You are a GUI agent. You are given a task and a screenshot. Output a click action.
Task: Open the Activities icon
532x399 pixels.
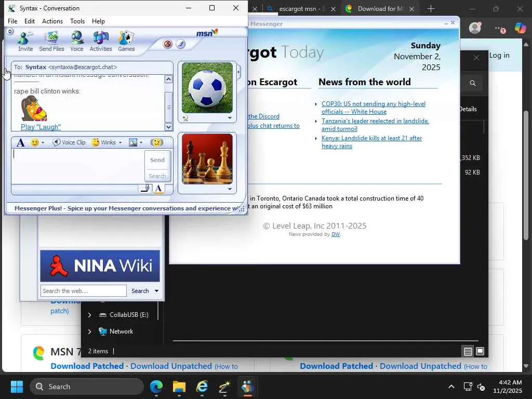tap(101, 42)
